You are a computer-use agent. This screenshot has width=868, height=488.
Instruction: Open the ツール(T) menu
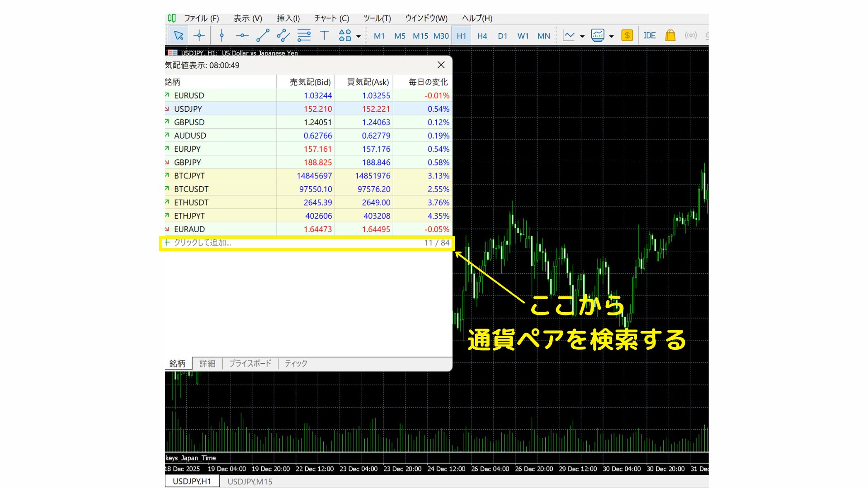(x=377, y=19)
